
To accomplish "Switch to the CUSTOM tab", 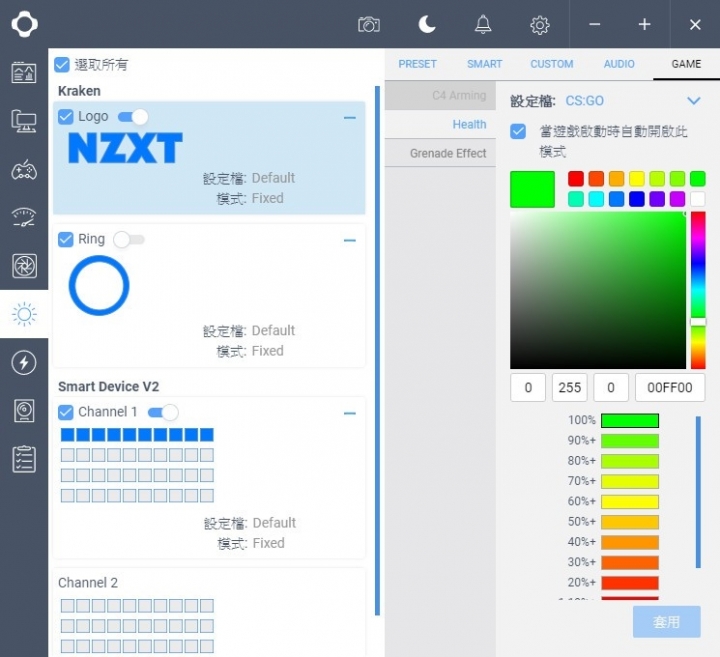I will point(551,64).
